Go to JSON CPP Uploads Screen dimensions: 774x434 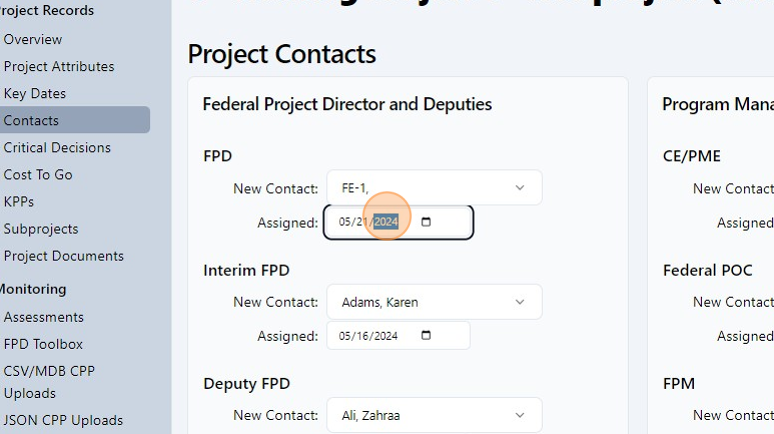(63, 421)
